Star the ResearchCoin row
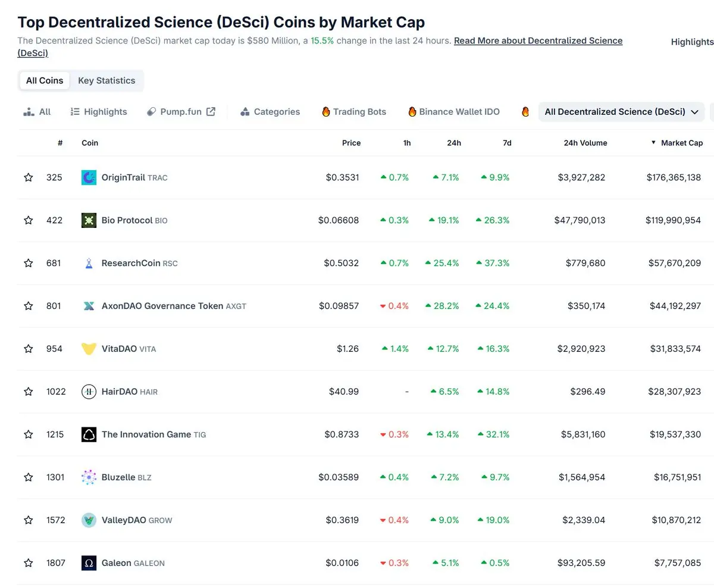Image resolution: width=714 pixels, height=588 pixels. pos(28,263)
